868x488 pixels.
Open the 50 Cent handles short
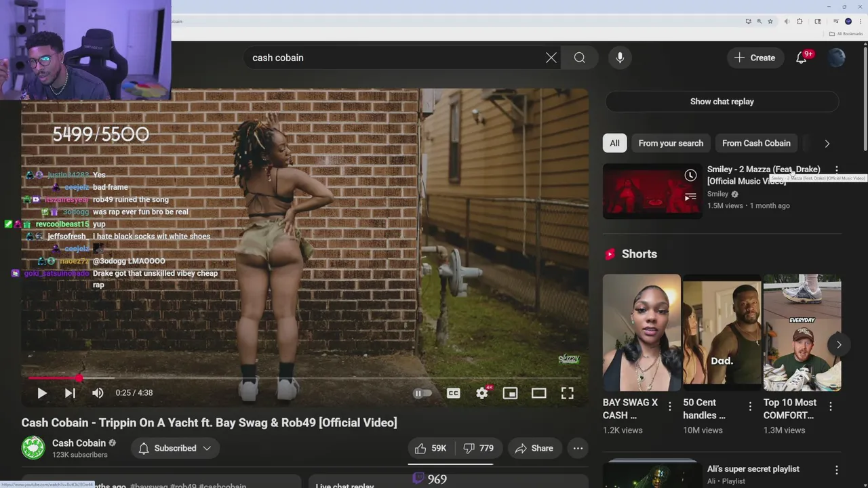pos(722,332)
